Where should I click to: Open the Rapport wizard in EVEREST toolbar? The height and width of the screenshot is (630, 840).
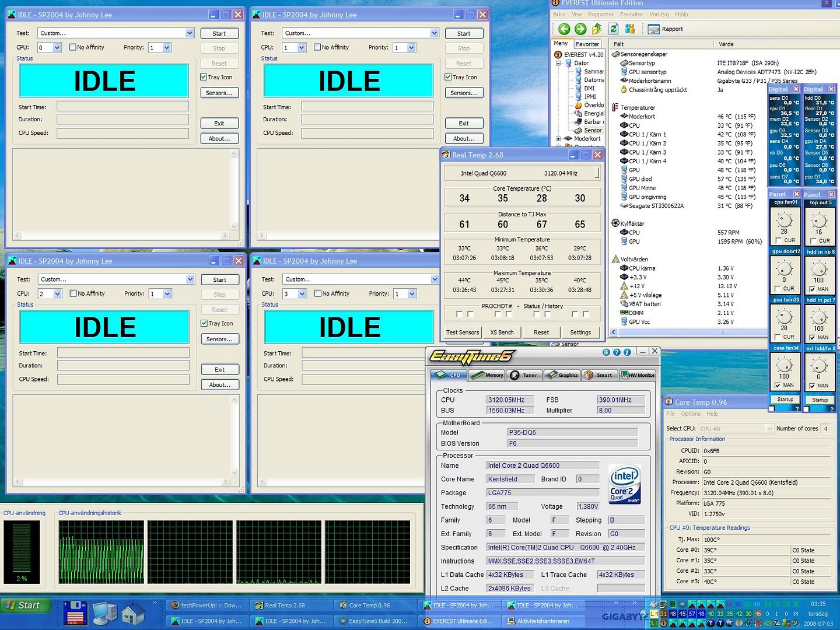point(666,29)
